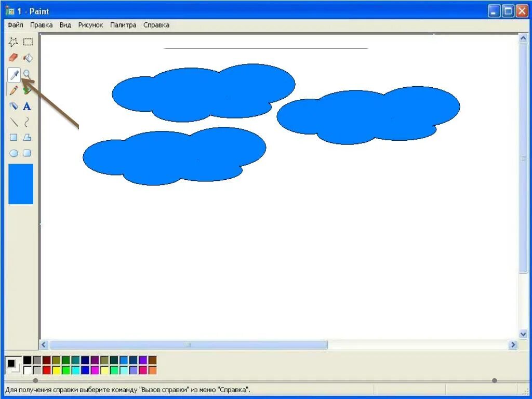Choose the orange palette swatch
The height and width of the screenshot is (399, 532).
click(x=152, y=370)
